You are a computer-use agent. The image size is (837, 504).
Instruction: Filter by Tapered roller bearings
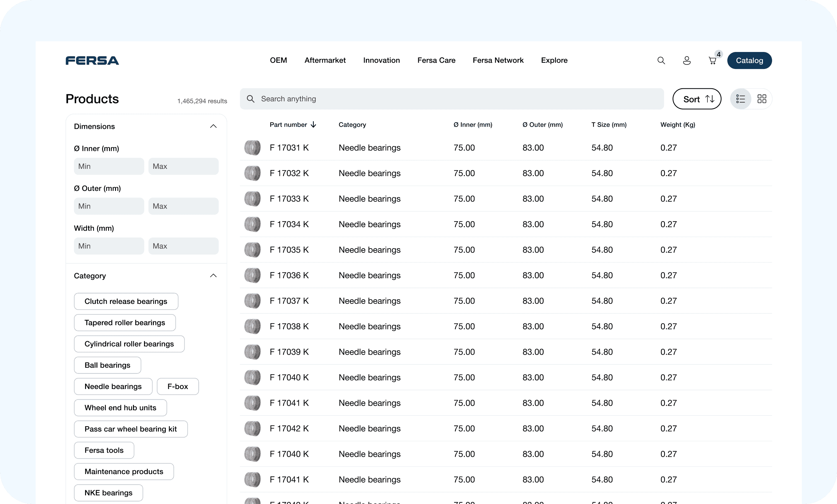pyautogui.click(x=125, y=323)
